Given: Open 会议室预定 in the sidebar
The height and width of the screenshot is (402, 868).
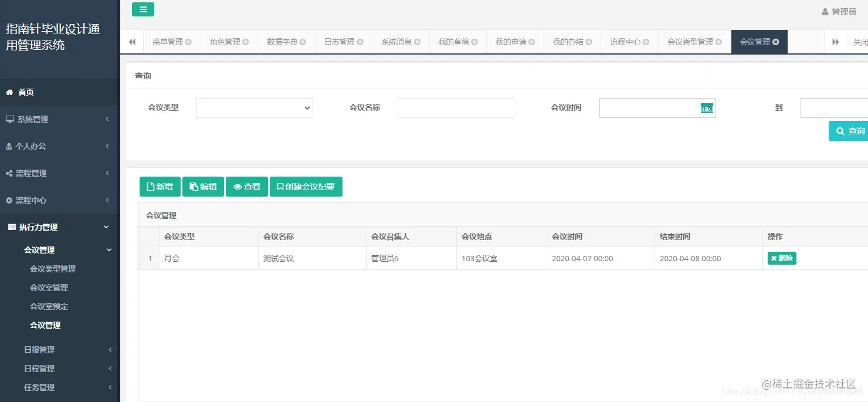Looking at the screenshot, I should pos(49,306).
